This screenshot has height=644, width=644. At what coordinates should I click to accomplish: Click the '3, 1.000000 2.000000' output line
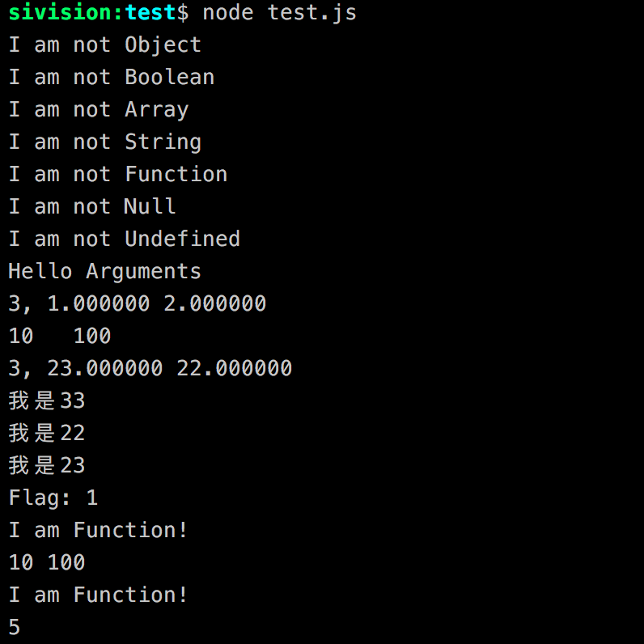point(137,304)
